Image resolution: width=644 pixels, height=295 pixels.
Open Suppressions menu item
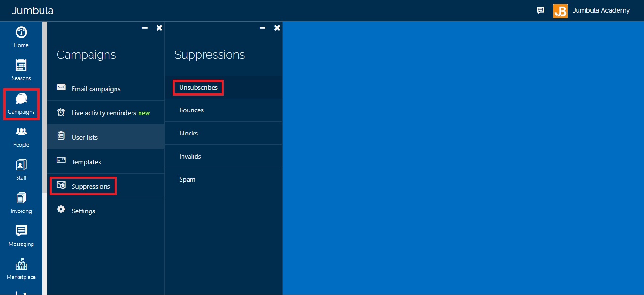click(x=106, y=186)
